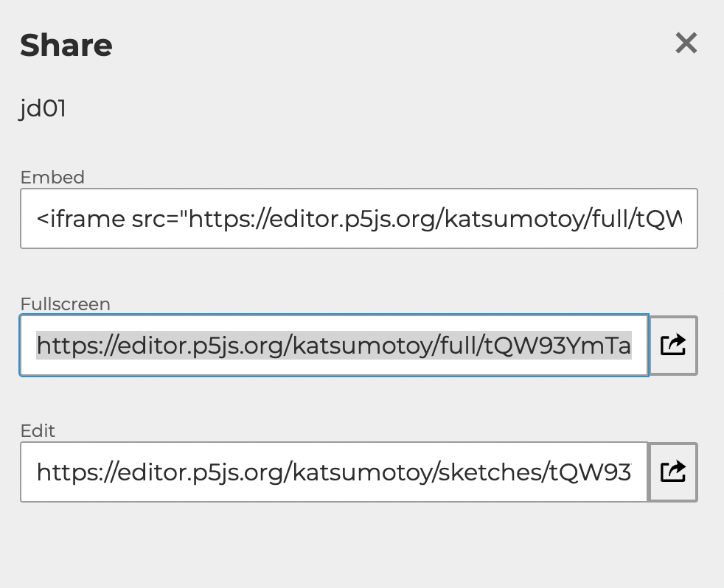Place cursor in the field starting with <iframe
724x588 pixels.
359,218
